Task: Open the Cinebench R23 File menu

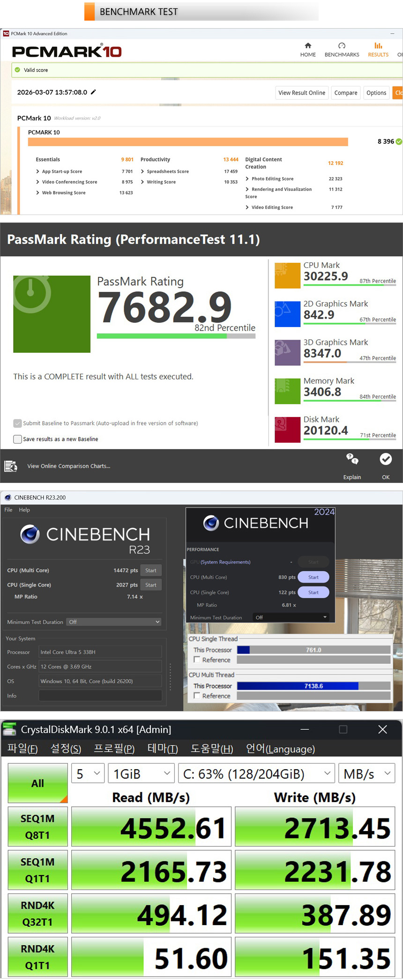Action: (x=8, y=510)
